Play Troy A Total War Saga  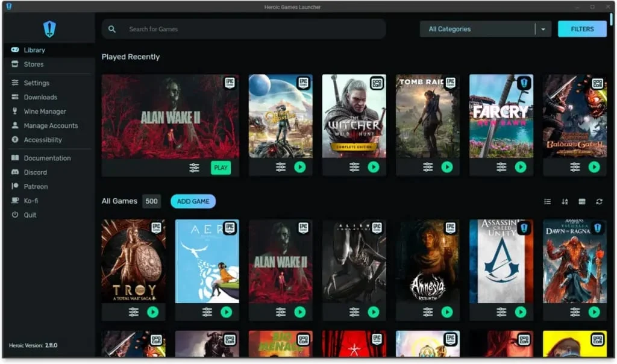pos(152,312)
